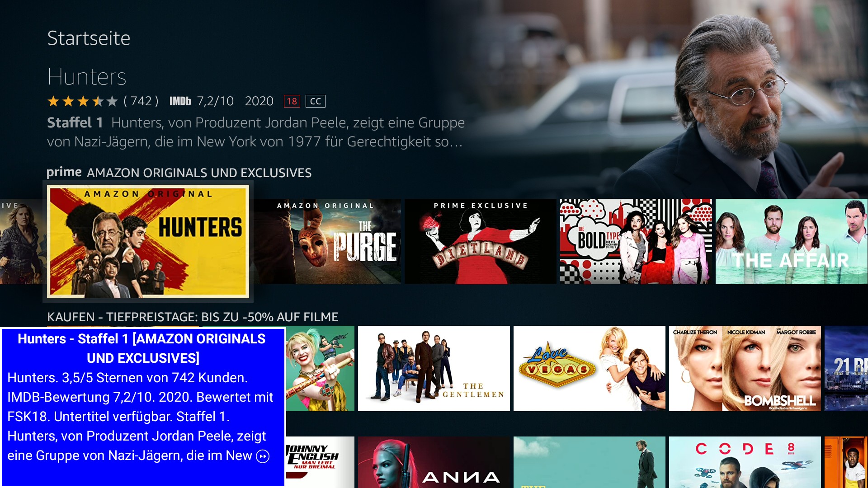Select The Purge series tile
Image resolution: width=868 pixels, height=488 pixels.
pos(327,241)
